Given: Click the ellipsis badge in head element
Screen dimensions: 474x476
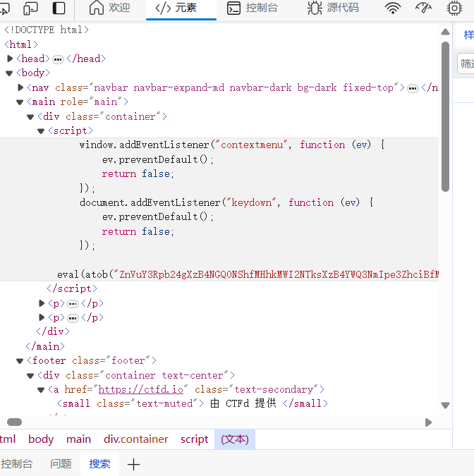Looking at the screenshot, I should pyautogui.click(x=58, y=59).
